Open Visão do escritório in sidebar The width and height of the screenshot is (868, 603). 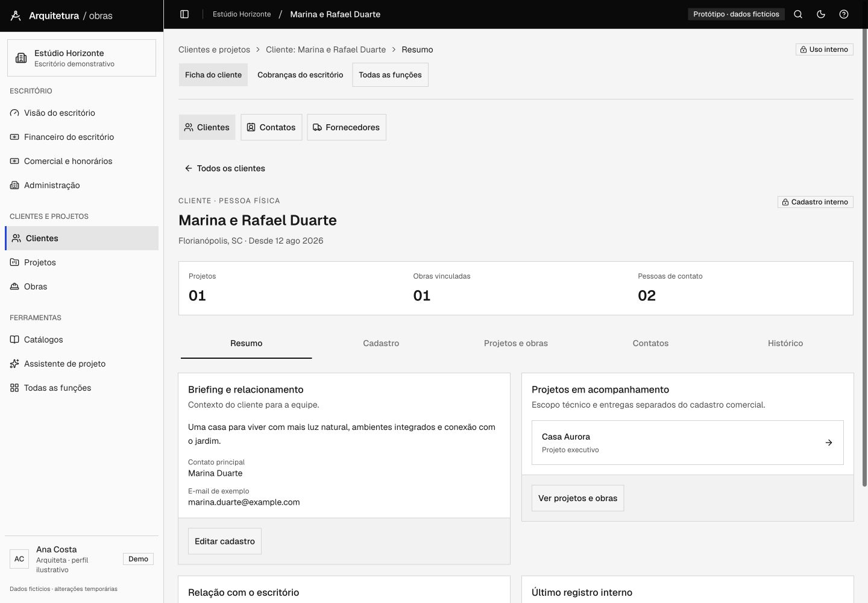click(81, 113)
